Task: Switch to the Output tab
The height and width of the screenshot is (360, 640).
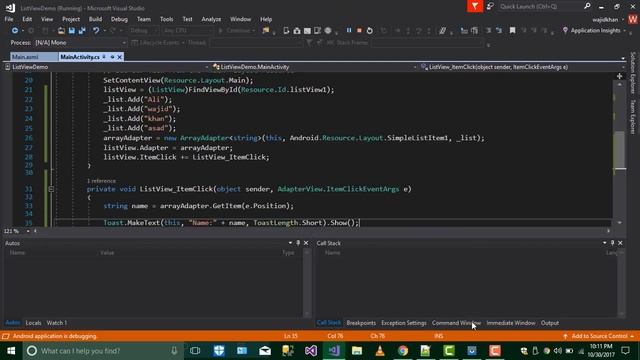Action: pyautogui.click(x=550, y=323)
